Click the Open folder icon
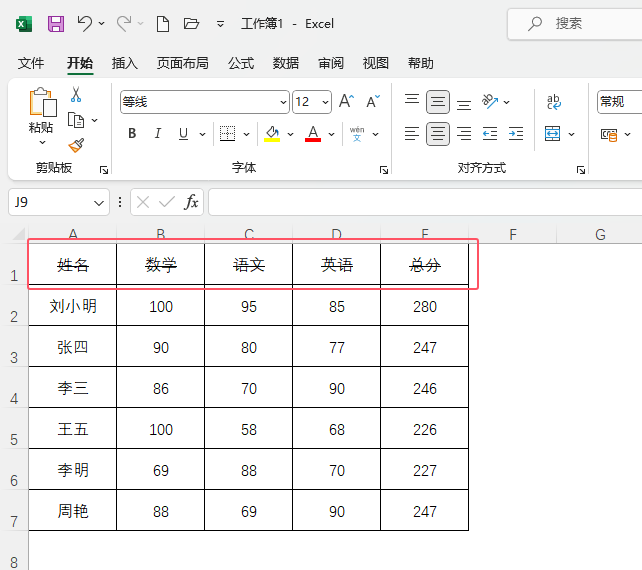Screen dimensions: 642x570 [x=191, y=24]
